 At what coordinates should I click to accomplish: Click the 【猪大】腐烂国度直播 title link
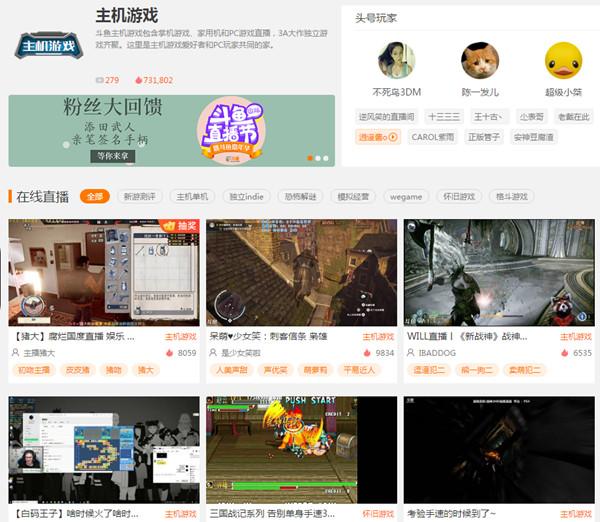pyautogui.click(x=73, y=336)
